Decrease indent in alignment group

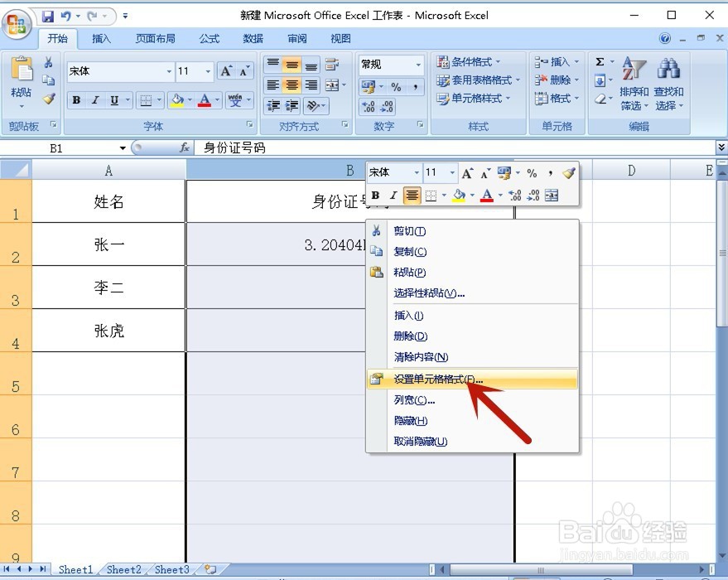point(273,106)
